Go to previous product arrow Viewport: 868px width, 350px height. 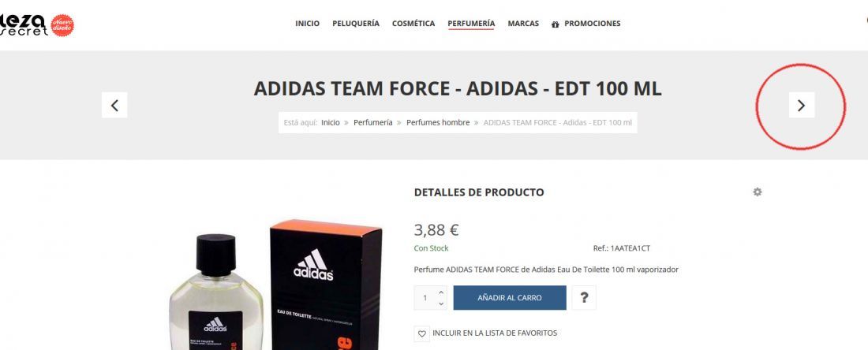(114, 105)
